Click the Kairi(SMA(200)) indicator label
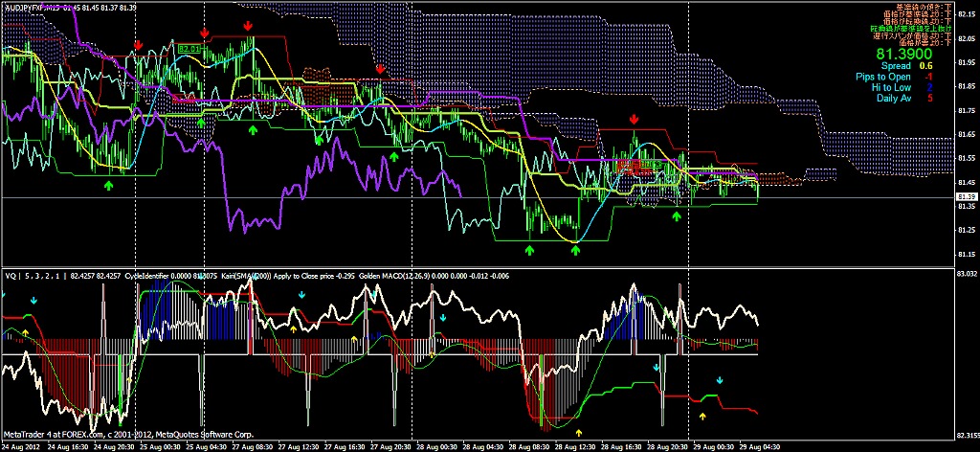The height and width of the screenshot is (452, 980). click(244, 275)
